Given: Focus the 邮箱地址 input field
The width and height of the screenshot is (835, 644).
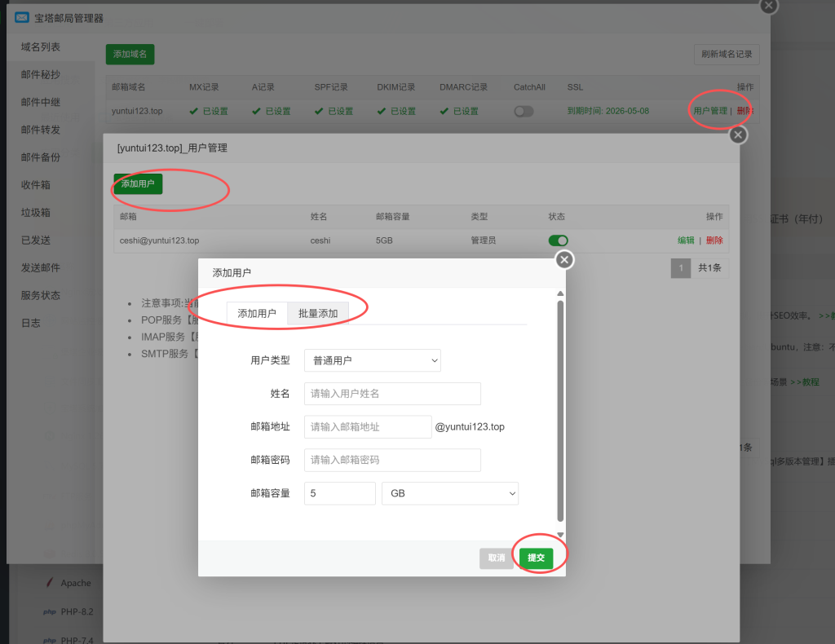Looking at the screenshot, I should [x=368, y=427].
